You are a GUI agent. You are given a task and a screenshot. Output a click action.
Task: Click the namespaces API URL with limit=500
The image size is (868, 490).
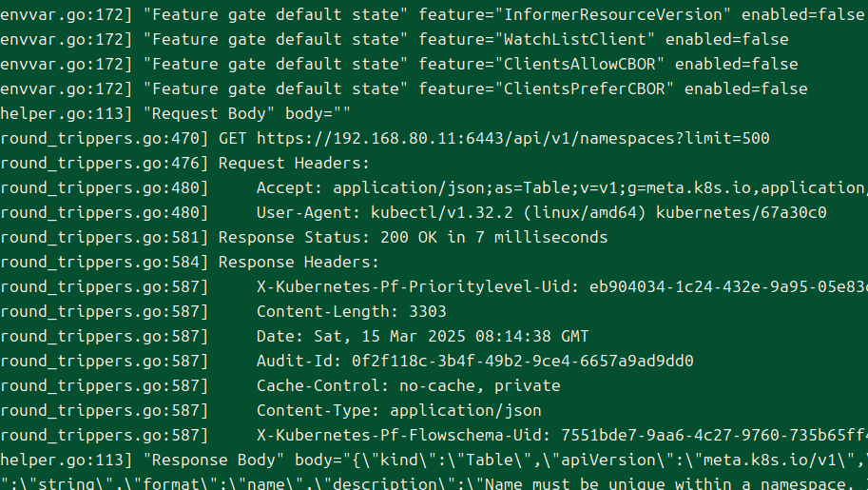tap(513, 139)
